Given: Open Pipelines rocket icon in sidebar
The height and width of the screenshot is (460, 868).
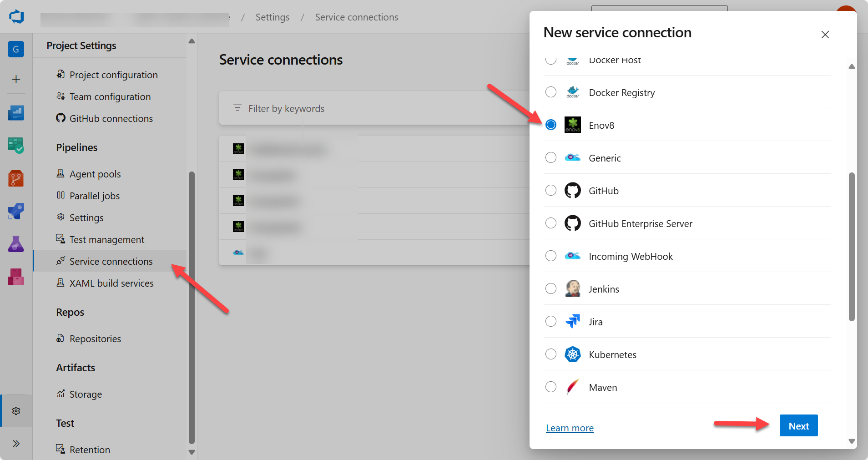Looking at the screenshot, I should pos(16,212).
